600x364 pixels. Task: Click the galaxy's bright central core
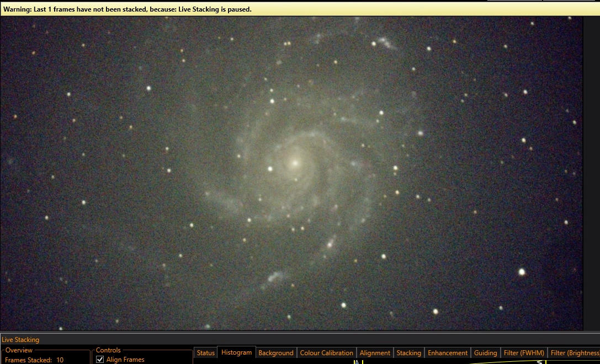[x=295, y=163]
